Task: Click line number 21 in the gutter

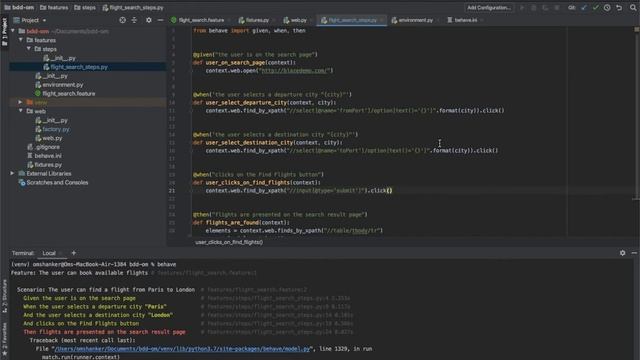Action: (172, 191)
